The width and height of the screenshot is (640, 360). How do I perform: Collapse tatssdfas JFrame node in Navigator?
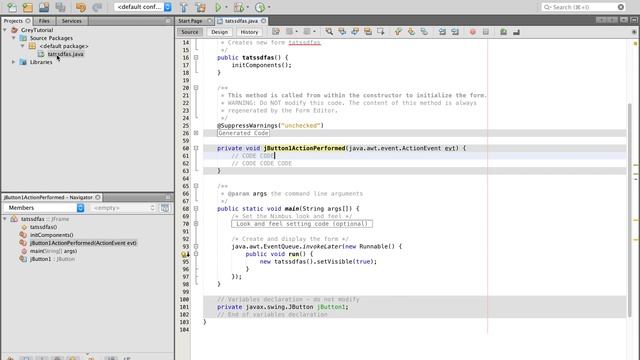point(5,219)
